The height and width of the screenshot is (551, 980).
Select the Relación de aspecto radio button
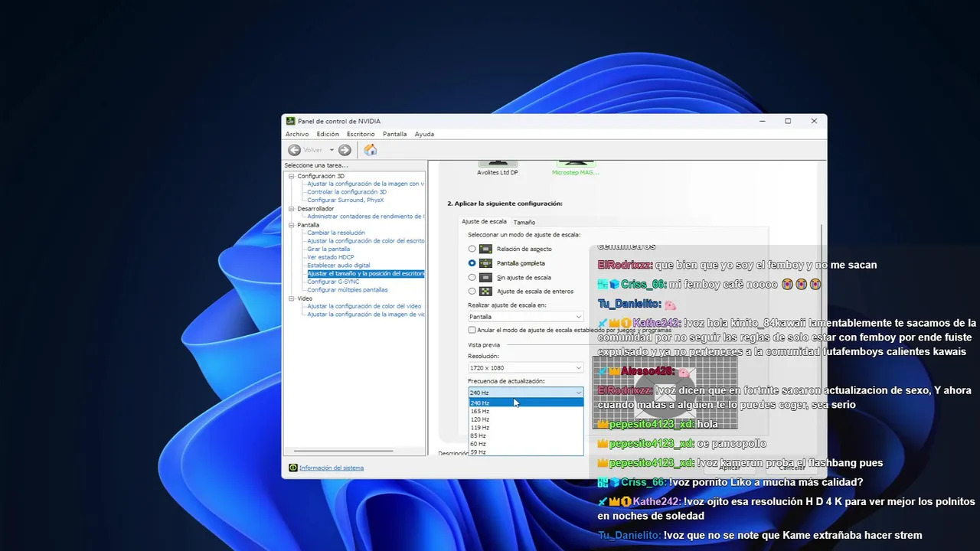[472, 249]
